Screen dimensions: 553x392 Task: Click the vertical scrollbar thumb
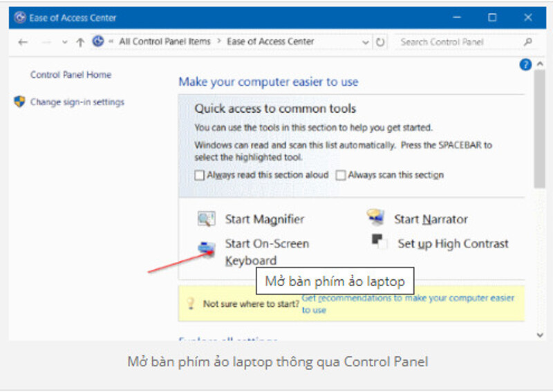coord(540,129)
